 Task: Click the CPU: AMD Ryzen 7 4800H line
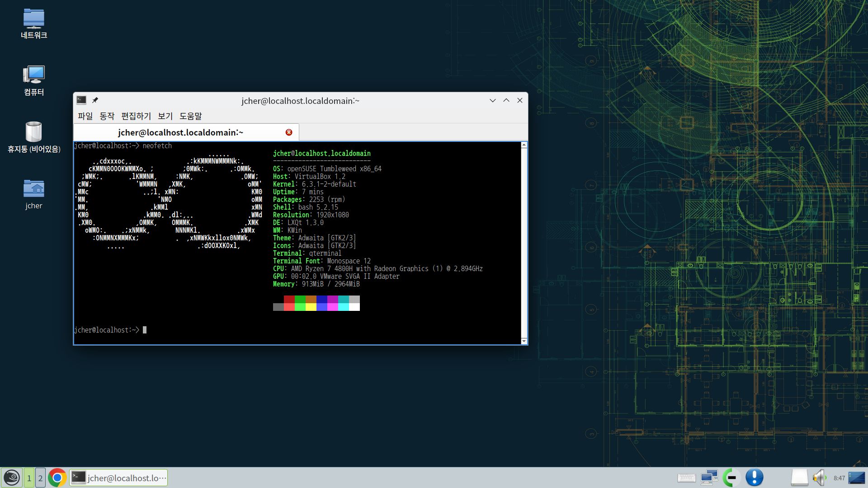tap(378, 268)
